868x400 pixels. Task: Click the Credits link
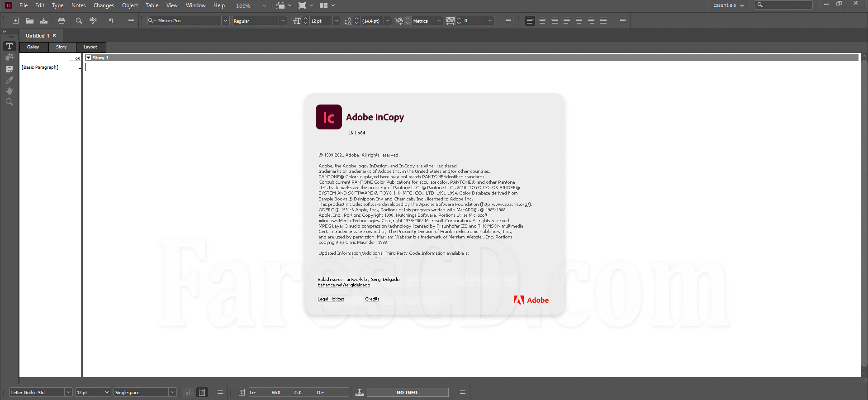click(372, 299)
